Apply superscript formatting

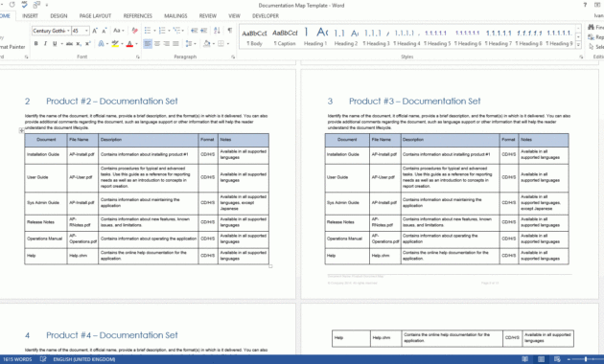point(88,44)
